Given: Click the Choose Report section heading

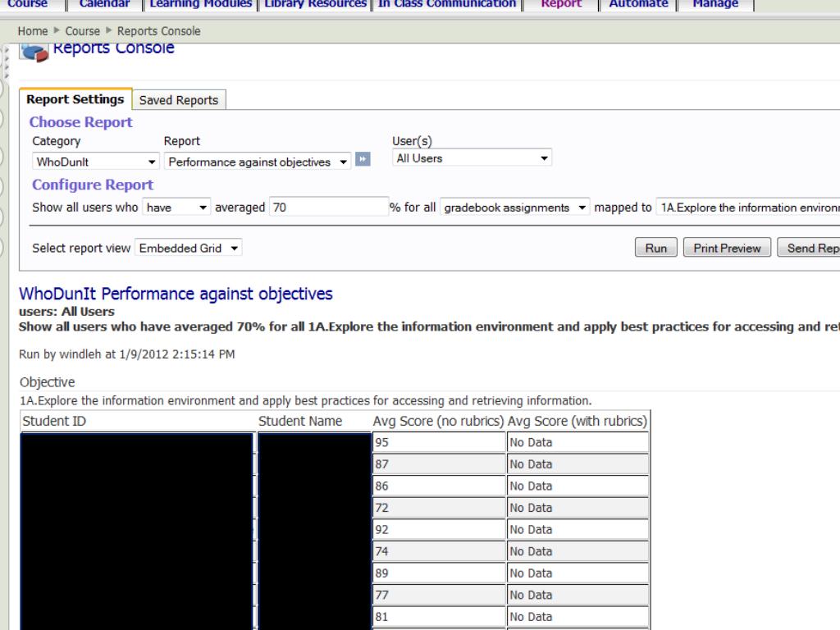Looking at the screenshot, I should pos(81,122).
